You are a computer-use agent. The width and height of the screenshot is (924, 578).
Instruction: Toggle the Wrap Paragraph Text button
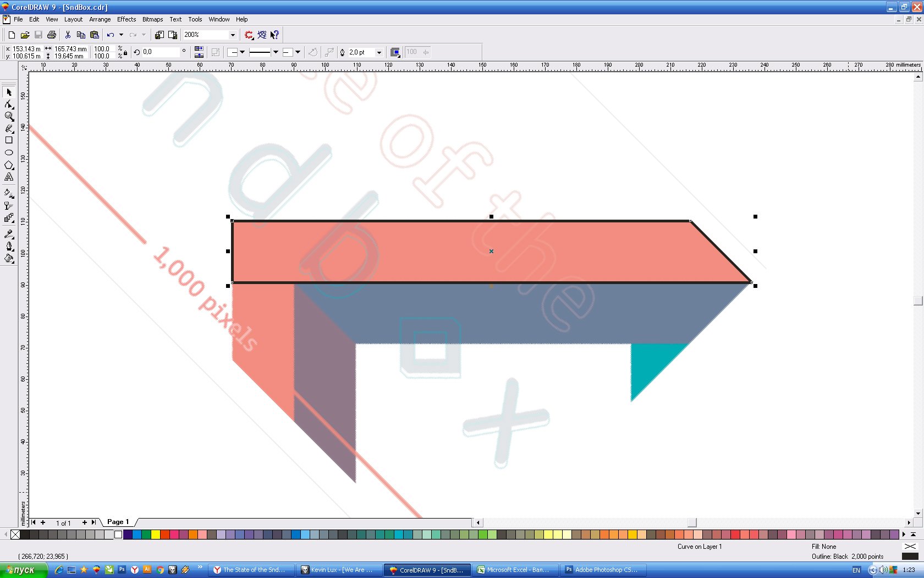tap(395, 52)
